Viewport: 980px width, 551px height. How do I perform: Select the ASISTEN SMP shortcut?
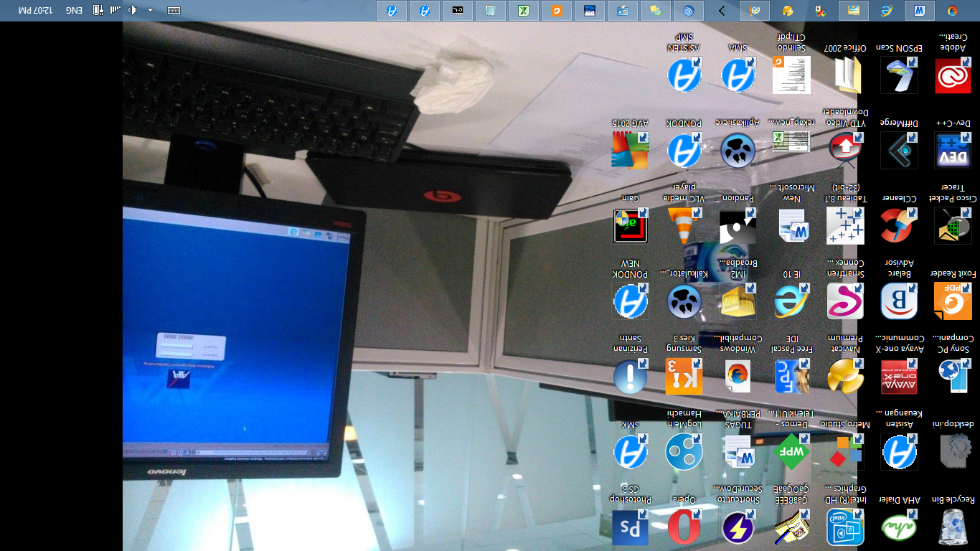[684, 75]
